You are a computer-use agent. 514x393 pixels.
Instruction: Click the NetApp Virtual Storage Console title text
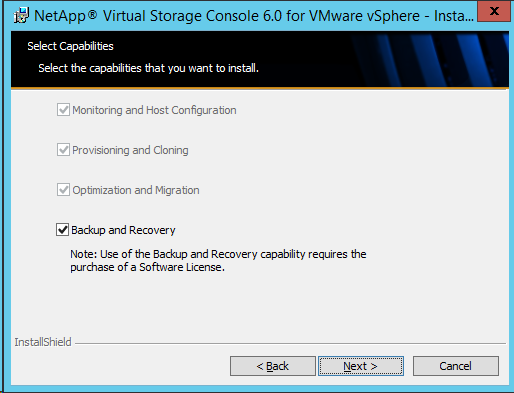click(x=254, y=16)
